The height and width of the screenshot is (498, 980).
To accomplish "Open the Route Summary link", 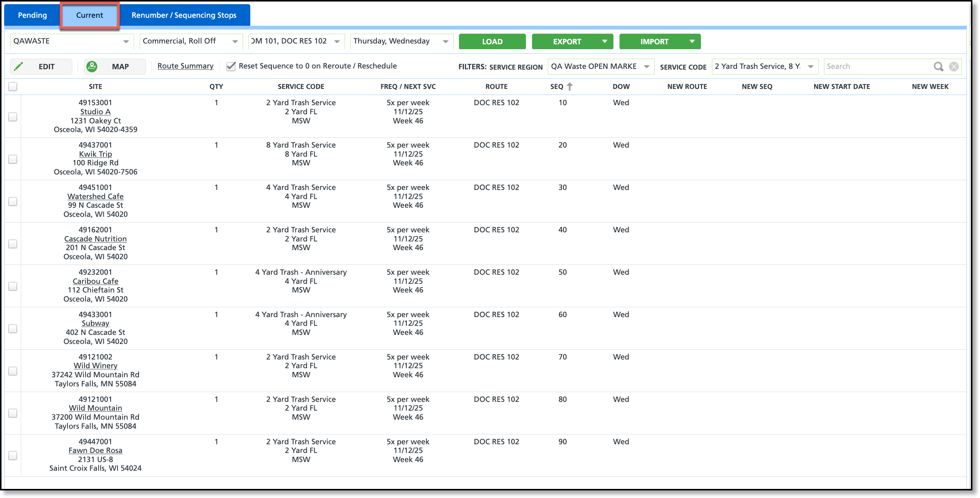I will pos(185,66).
